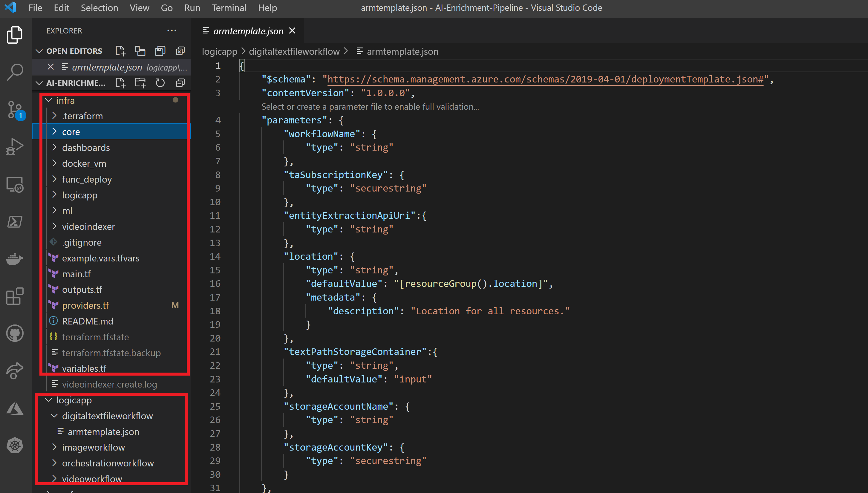Open the PowerShell view in the activity bar
Image resolution: width=868 pixels, height=493 pixels.
(15, 222)
